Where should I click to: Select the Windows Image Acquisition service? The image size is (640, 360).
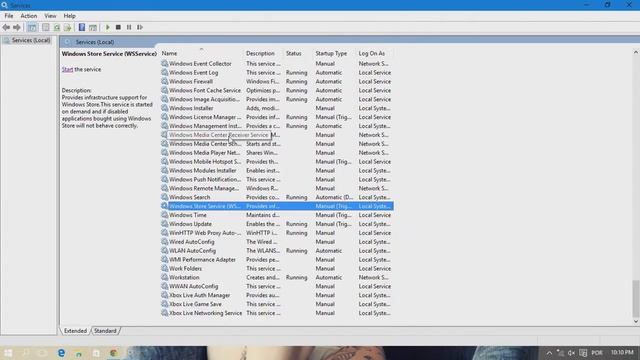(x=277, y=99)
